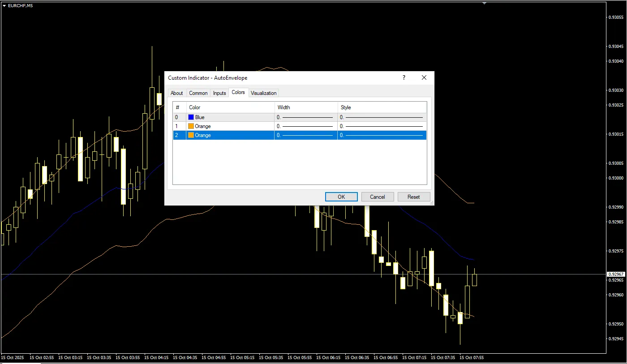Pick the Blue color swatch in row 0

(x=191, y=117)
